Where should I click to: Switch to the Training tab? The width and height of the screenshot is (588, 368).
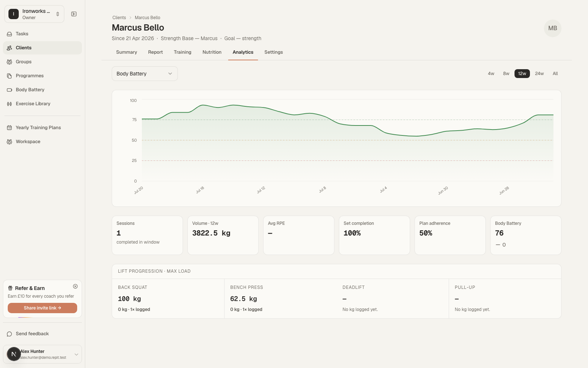coord(183,52)
